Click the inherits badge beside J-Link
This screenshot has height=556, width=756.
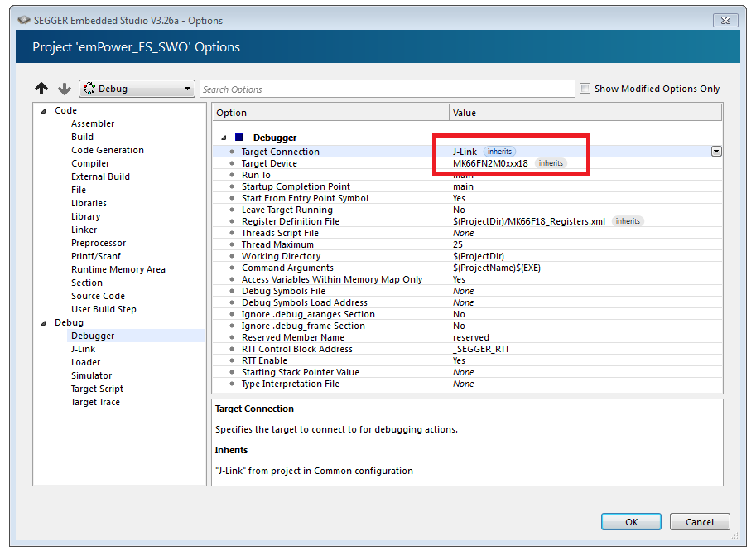click(x=499, y=152)
